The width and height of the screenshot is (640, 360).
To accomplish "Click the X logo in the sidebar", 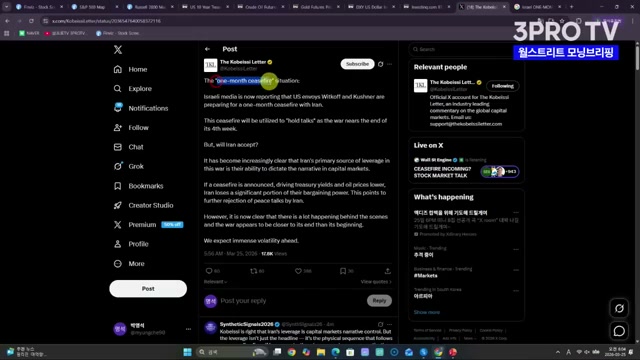I will tap(118, 50).
